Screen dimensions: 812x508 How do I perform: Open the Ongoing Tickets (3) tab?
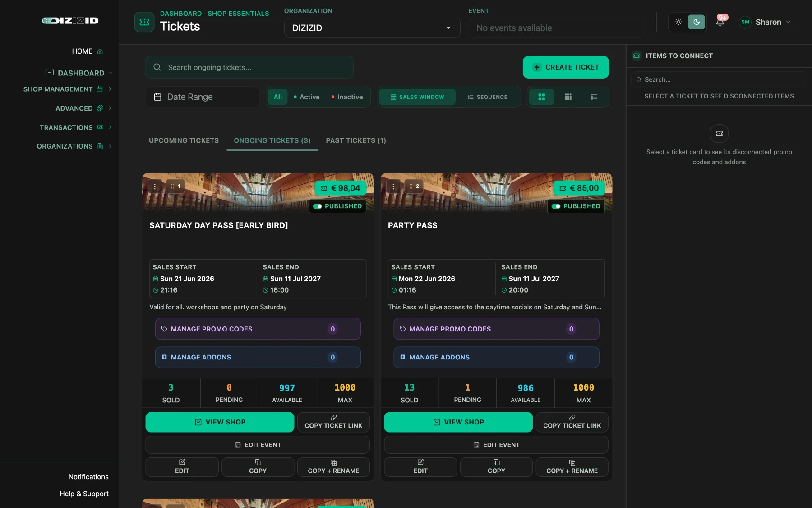pos(272,140)
